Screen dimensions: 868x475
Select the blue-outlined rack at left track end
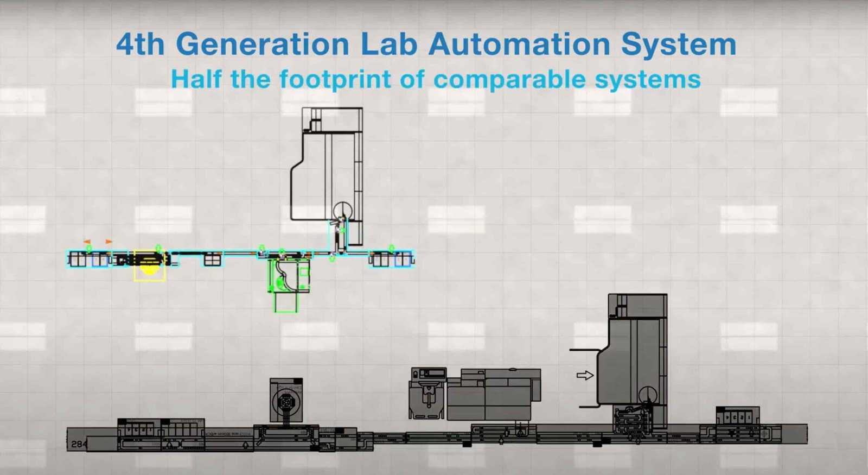click(x=99, y=259)
